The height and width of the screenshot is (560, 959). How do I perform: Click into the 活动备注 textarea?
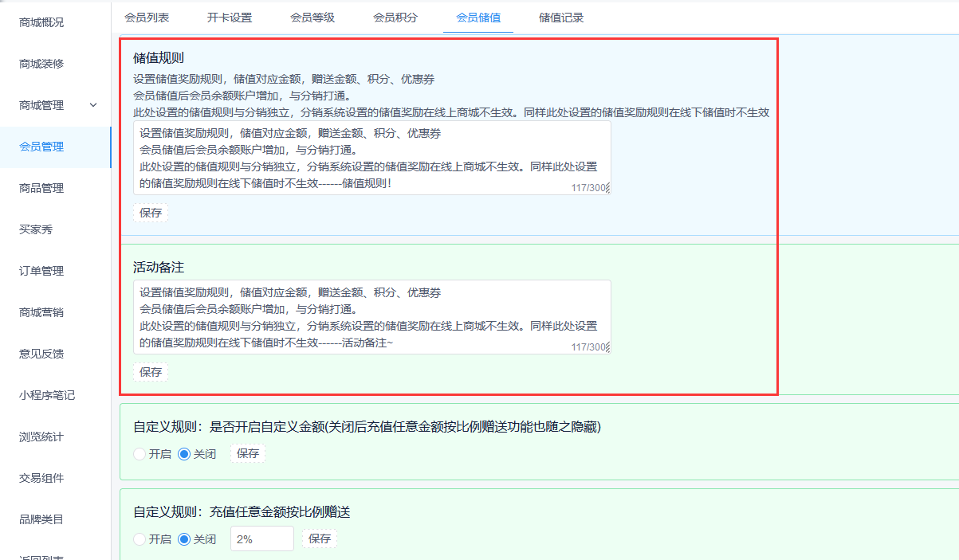tap(371, 317)
